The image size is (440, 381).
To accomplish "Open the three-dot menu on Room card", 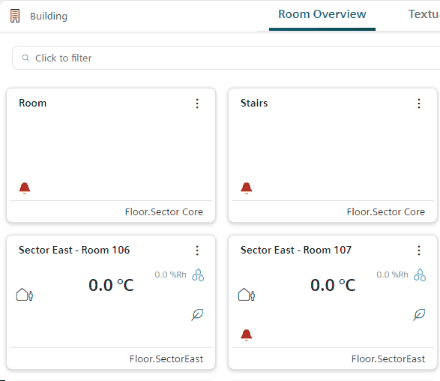I will 197,103.
